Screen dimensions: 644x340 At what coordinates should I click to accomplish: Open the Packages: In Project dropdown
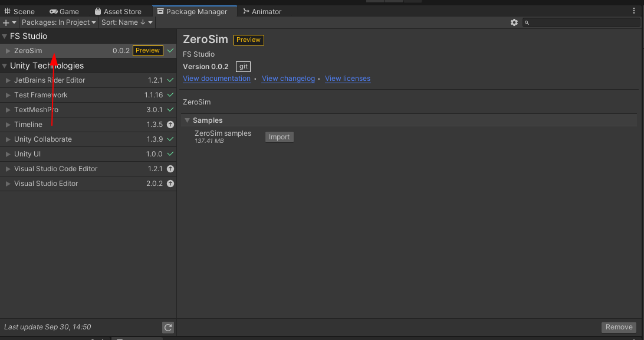58,22
